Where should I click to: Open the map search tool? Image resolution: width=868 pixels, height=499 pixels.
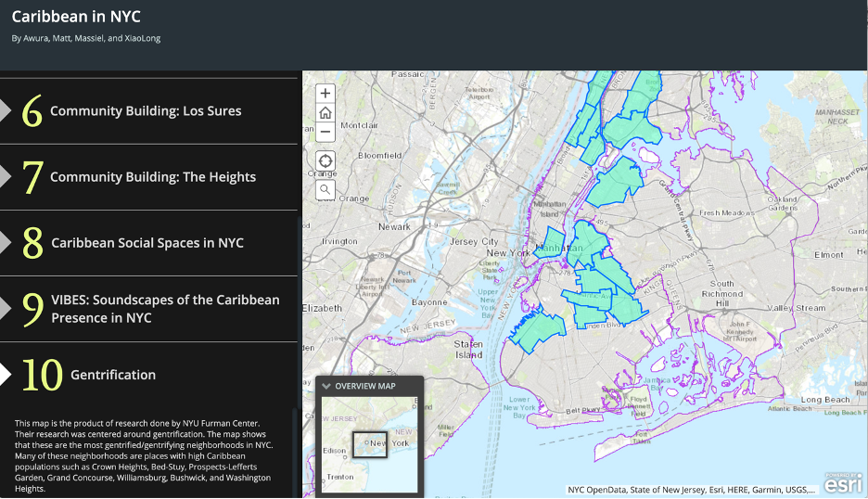(x=325, y=190)
